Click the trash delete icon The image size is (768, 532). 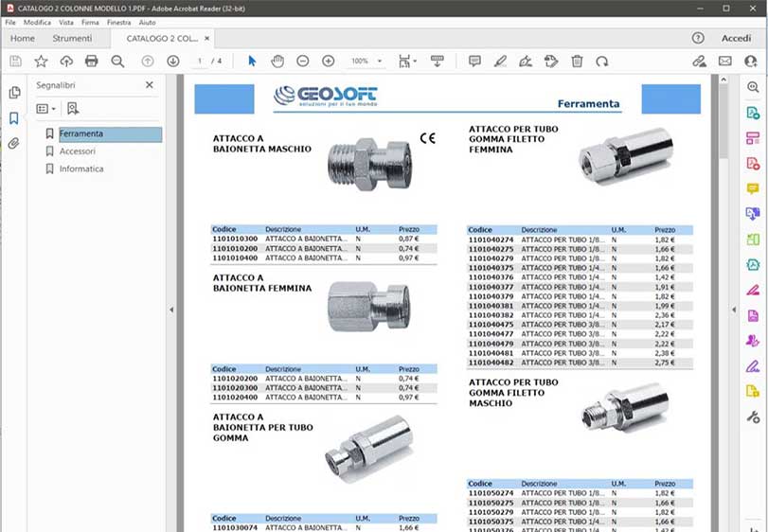click(x=577, y=61)
